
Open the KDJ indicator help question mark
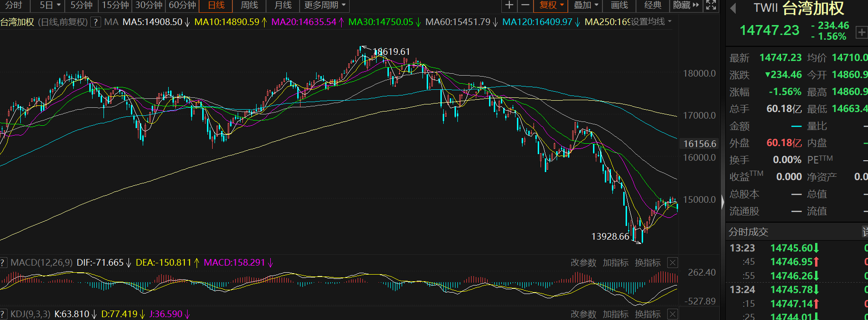pos(3,314)
